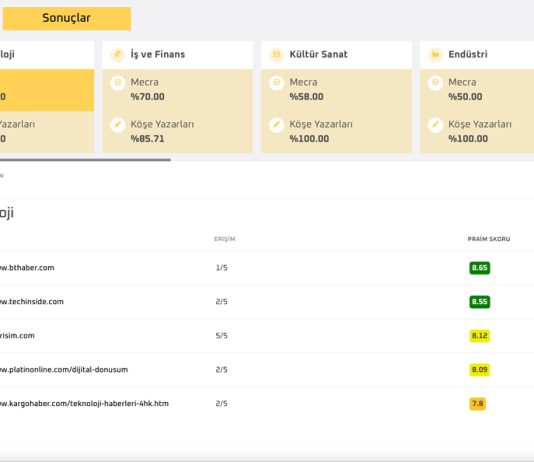Image resolution: width=534 pixels, height=462 pixels.
Task: Open the Kültür Sanat tab header
Action: (x=336, y=55)
